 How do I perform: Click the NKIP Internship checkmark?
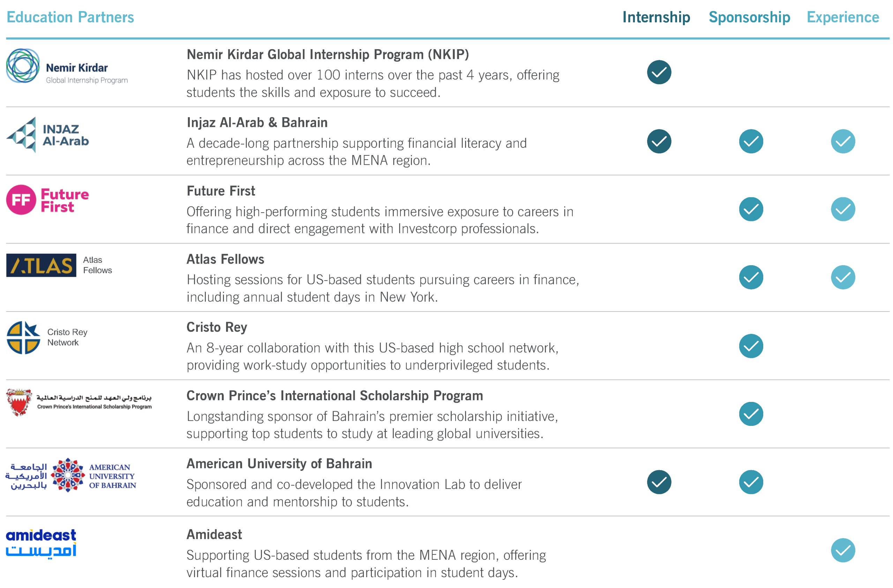pyautogui.click(x=659, y=72)
